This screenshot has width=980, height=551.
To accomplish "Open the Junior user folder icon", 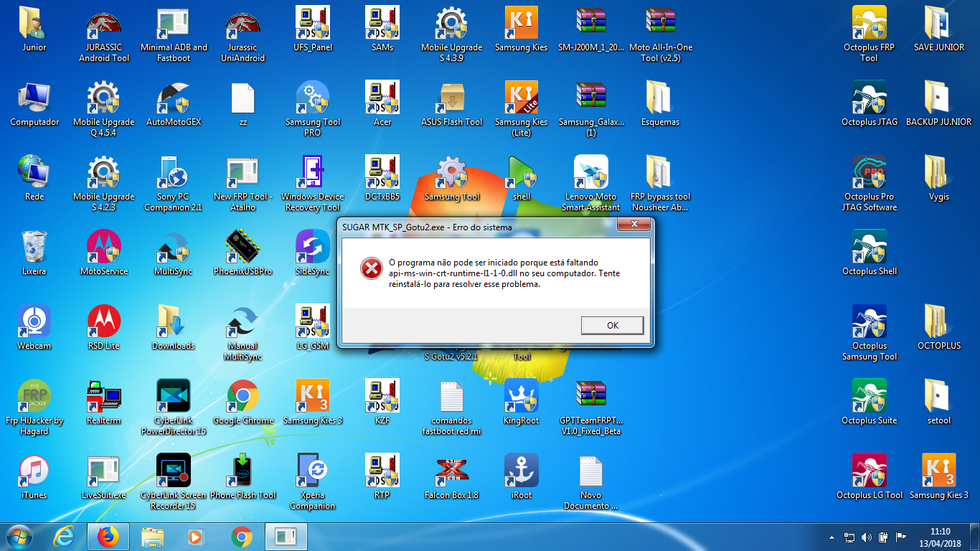I will pyautogui.click(x=34, y=29).
